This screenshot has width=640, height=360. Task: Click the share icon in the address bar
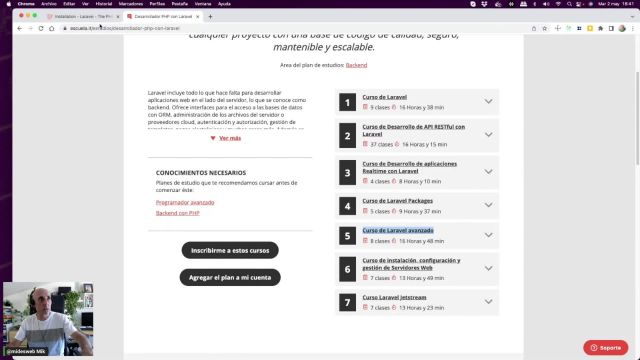(x=534, y=28)
